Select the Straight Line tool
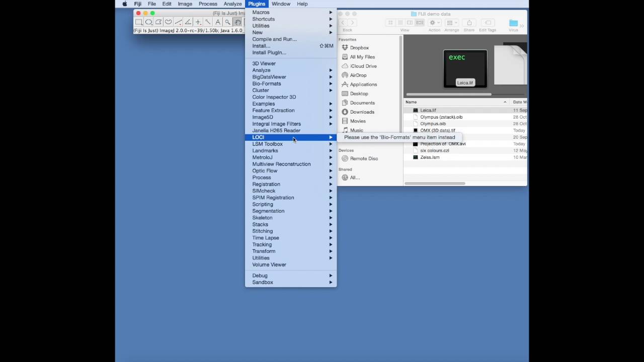This screenshot has width=644, height=362. 178,22
